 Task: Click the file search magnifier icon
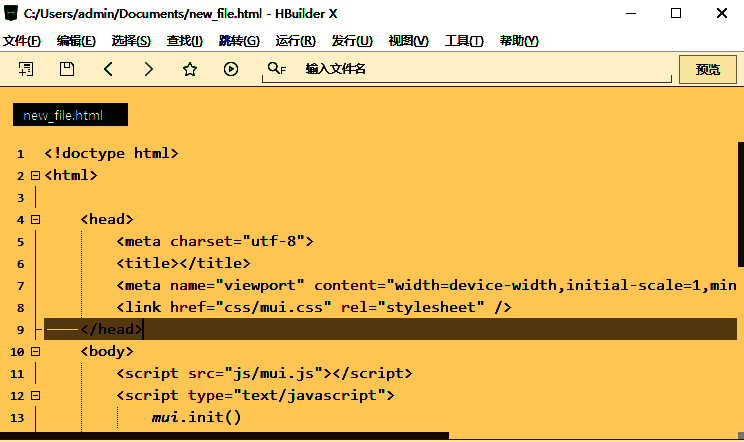click(276, 69)
